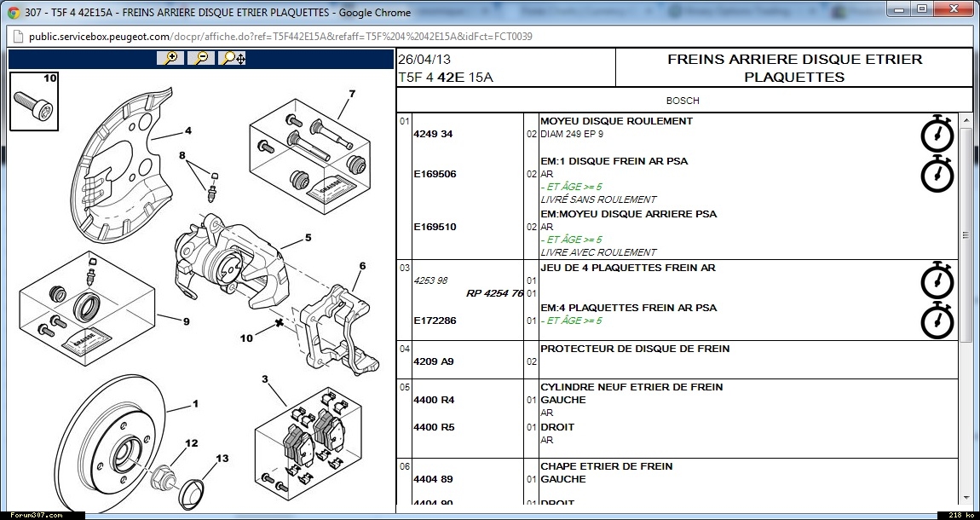
Task: Select part reference E169506
Action: coord(435,174)
